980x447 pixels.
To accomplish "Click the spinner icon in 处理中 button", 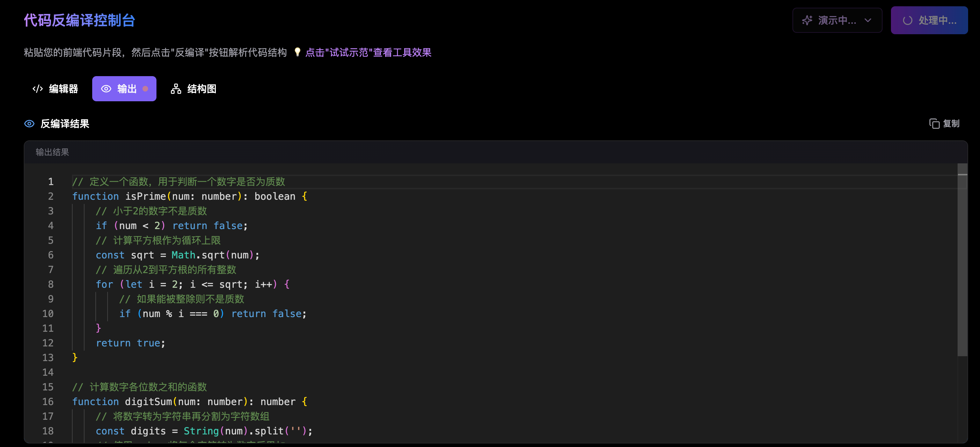I will [x=907, y=20].
